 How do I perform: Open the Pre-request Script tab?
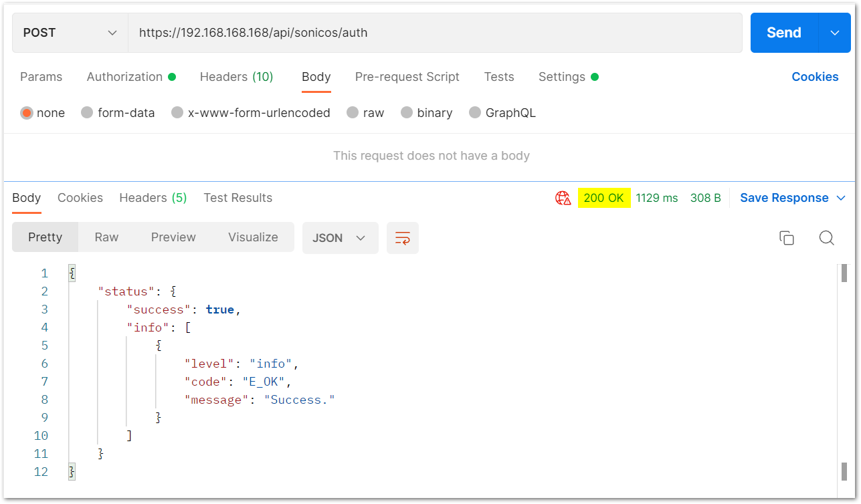coord(407,77)
